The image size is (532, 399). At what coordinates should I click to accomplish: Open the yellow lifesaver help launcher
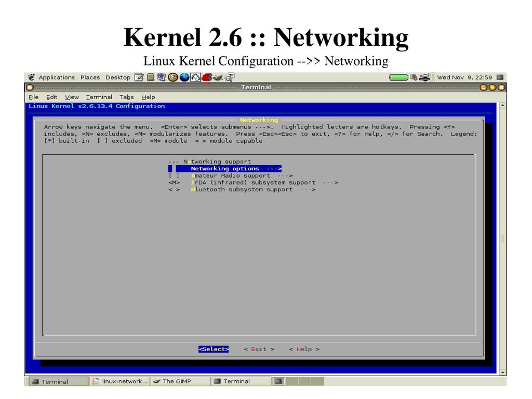pos(172,77)
